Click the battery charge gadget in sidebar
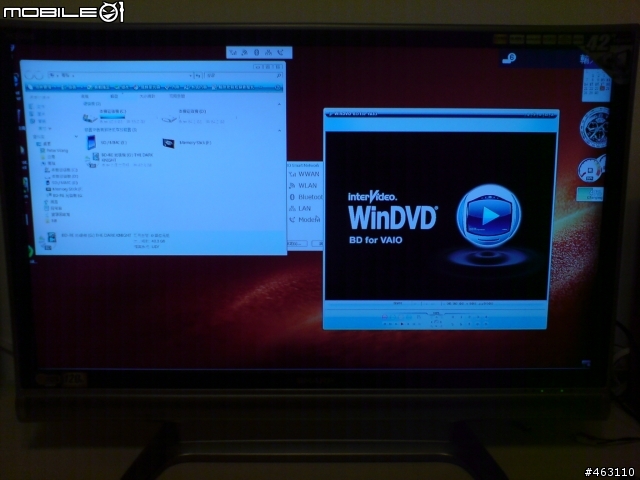The width and height of the screenshot is (640, 480). 590,194
